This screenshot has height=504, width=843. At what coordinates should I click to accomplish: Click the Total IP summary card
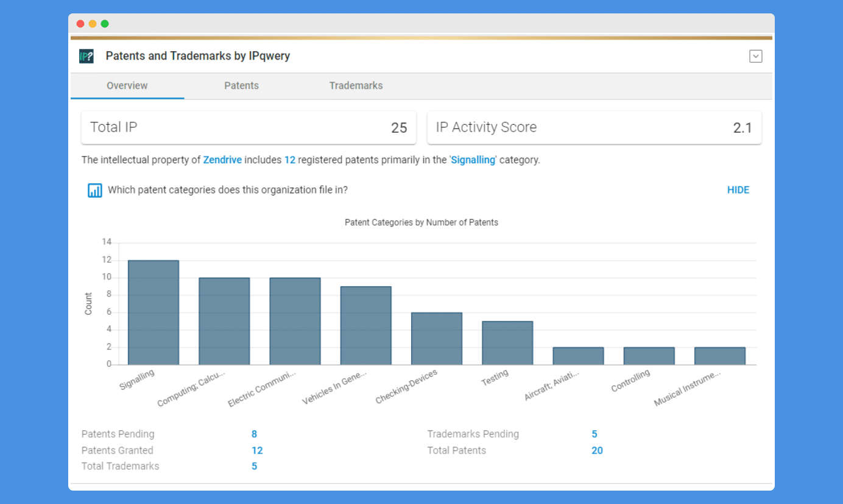(249, 128)
